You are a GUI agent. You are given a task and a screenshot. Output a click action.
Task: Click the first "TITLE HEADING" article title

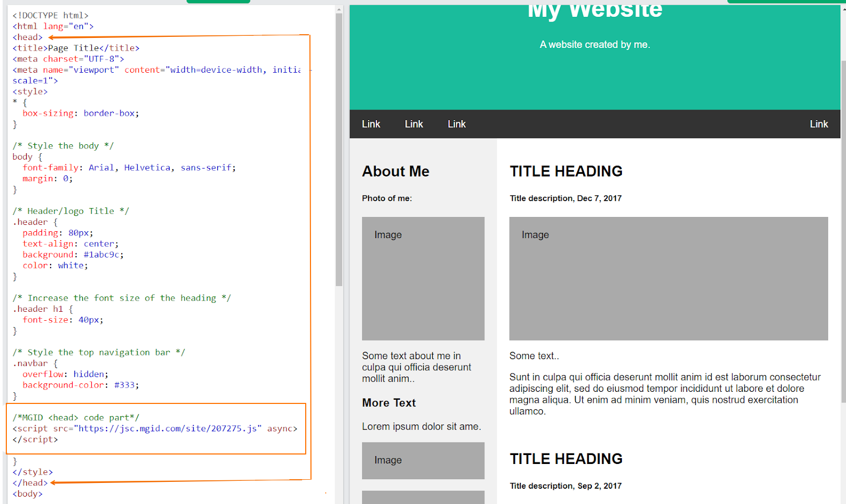566,171
